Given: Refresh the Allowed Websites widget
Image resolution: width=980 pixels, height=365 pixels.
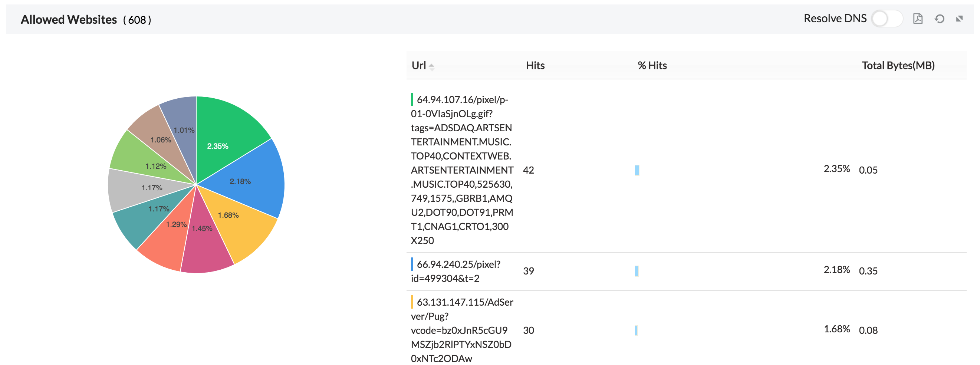Looking at the screenshot, I should pos(940,18).
